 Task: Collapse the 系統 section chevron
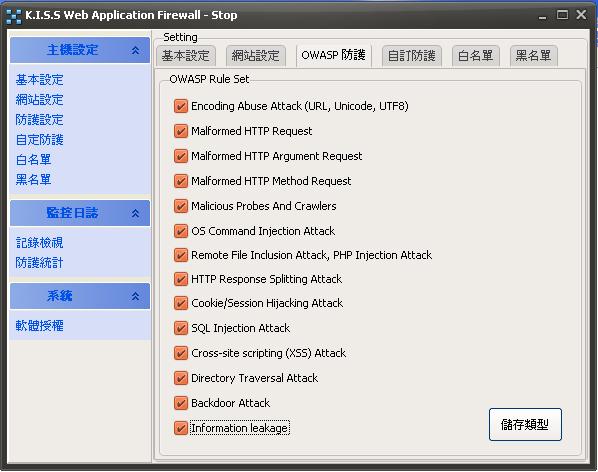coord(135,296)
